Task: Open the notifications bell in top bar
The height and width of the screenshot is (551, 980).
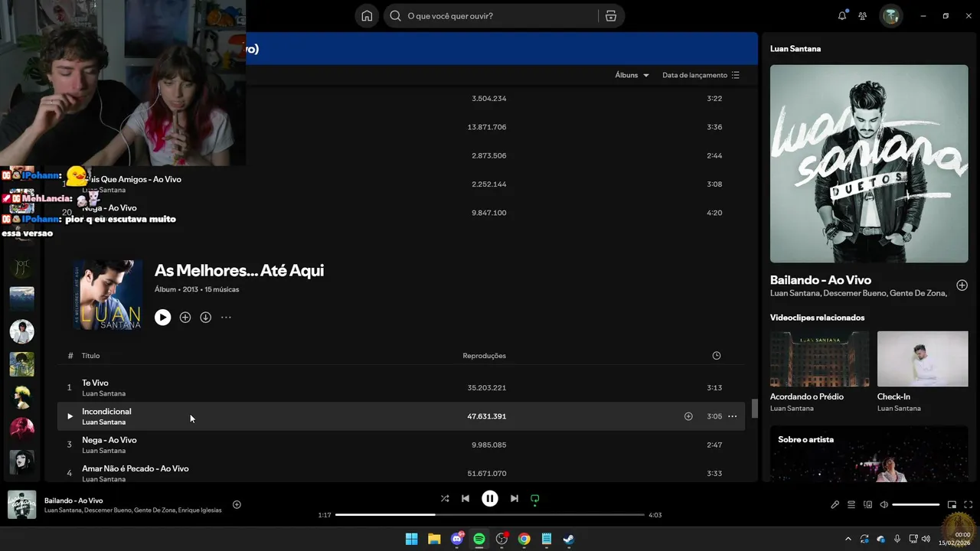Action: pyautogui.click(x=842, y=16)
